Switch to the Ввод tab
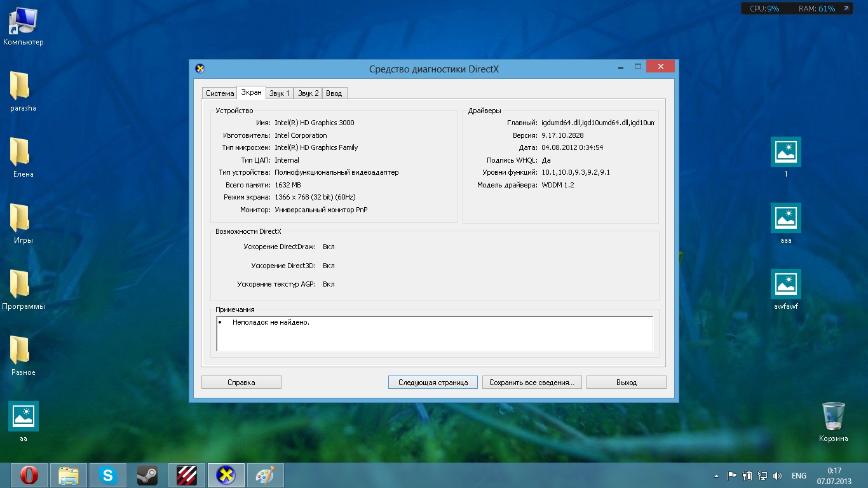Viewport: 868px width, 488px height. click(x=334, y=93)
